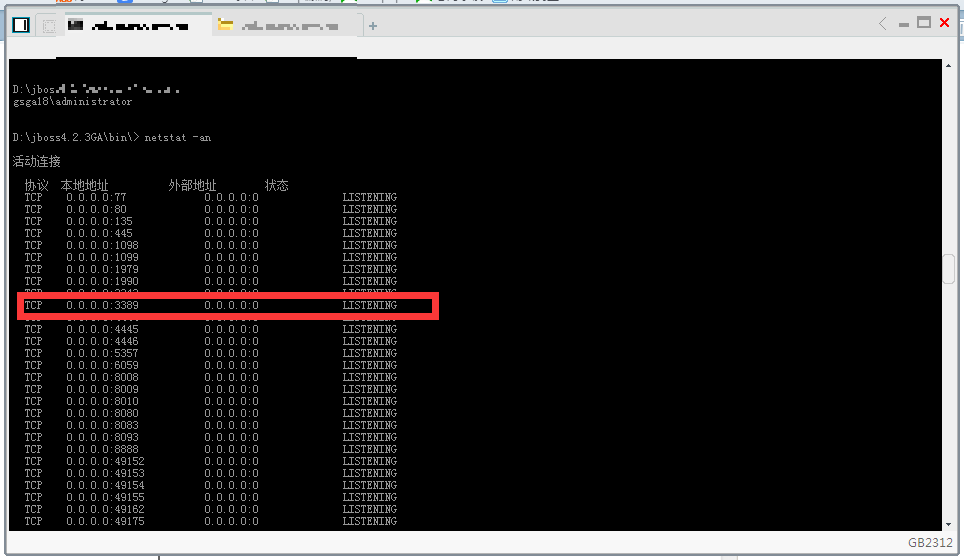Click LISTENING state on the port 80 row
The height and width of the screenshot is (560, 964).
point(369,209)
